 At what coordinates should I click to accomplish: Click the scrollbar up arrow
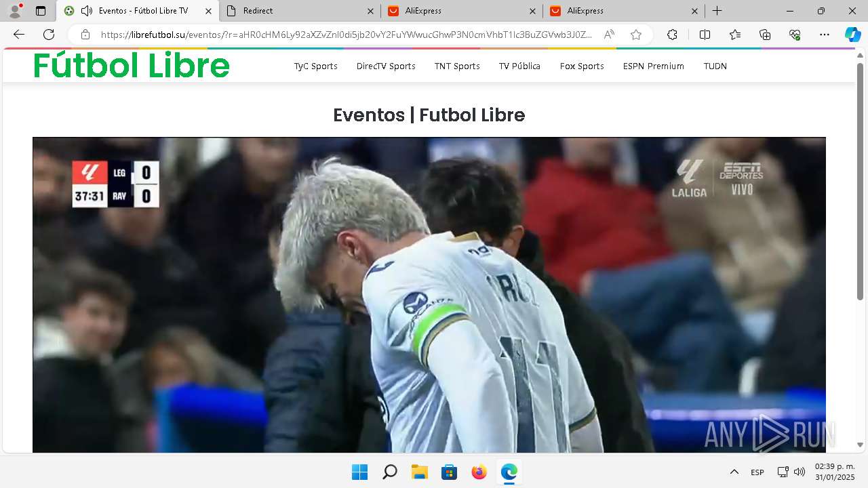(861, 54)
